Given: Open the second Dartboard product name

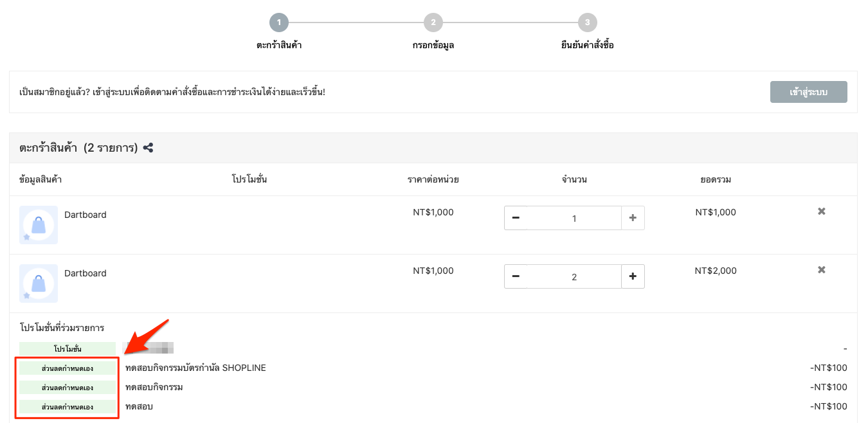Looking at the screenshot, I should tap(86, 273).
